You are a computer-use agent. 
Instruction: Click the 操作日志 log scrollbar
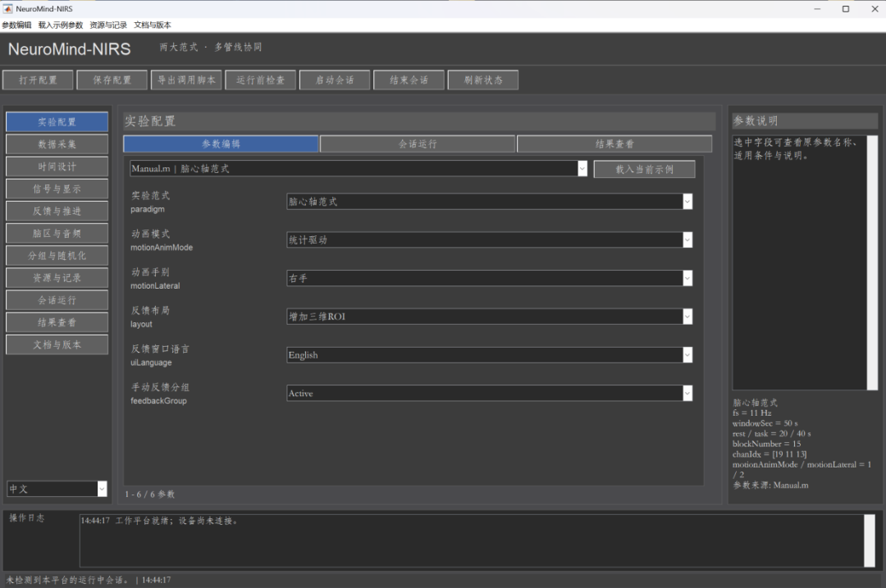tap(870, 540)
